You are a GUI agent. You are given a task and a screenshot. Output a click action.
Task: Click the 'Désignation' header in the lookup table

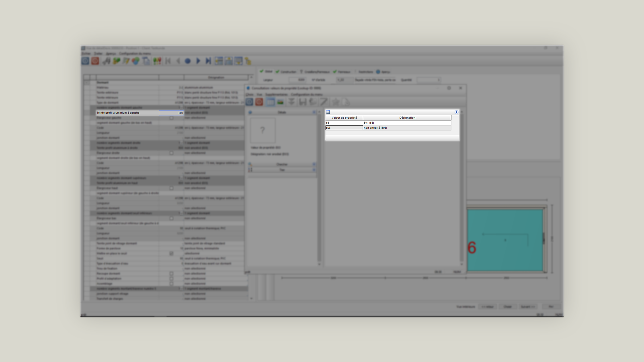[x=407, y=118]
